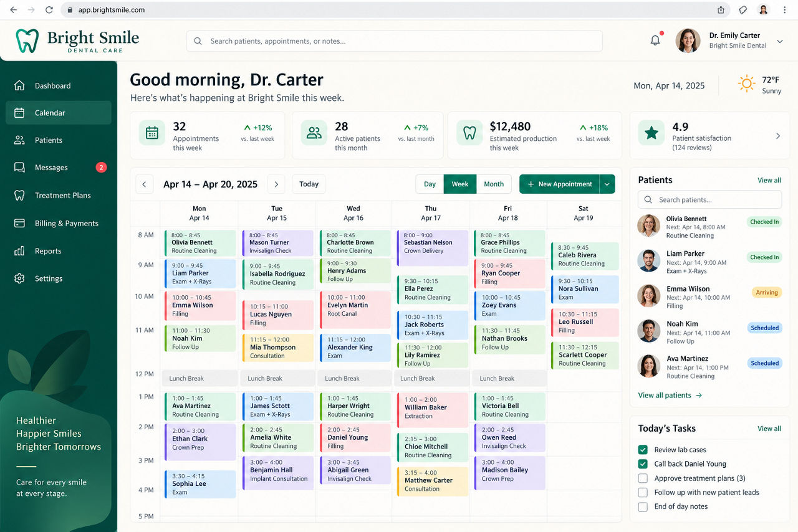Click View all in Patients panel
This screenshot has width=798, height=532.
click(769, 181)
